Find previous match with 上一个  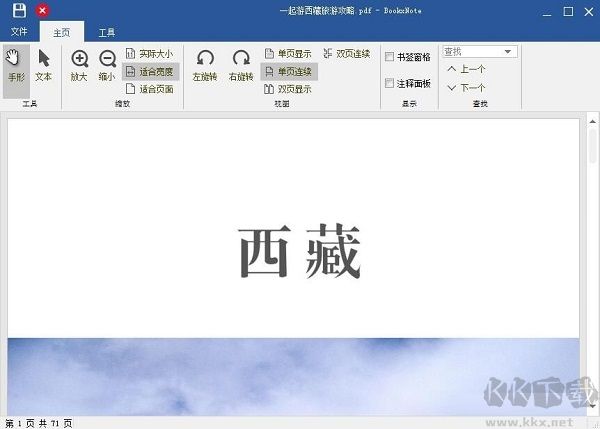(x=466, y=69)
